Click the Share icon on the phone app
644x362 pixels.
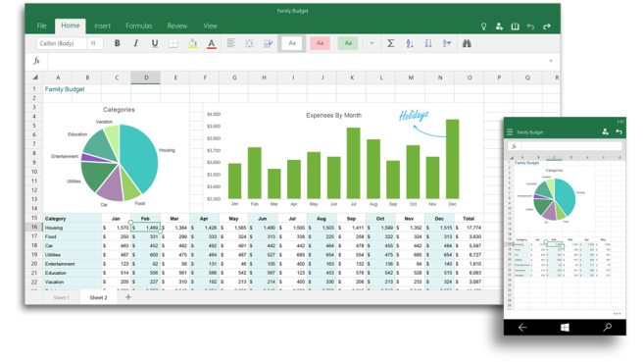pos(605,131)
